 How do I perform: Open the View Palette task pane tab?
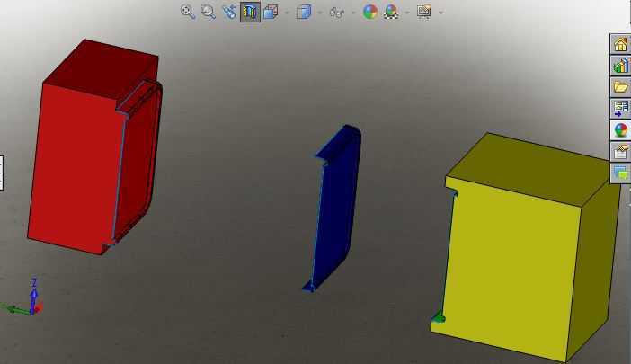coord(620,108)
